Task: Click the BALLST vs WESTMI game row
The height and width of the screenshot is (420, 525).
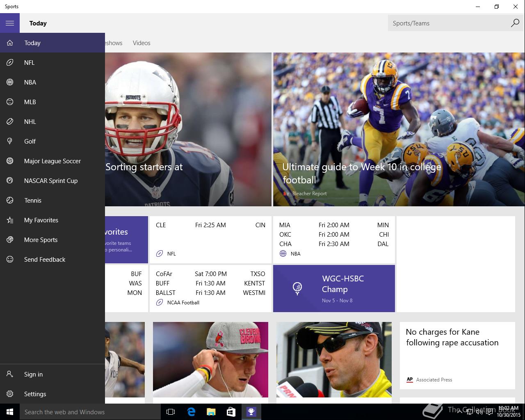Action: [210, 293]
